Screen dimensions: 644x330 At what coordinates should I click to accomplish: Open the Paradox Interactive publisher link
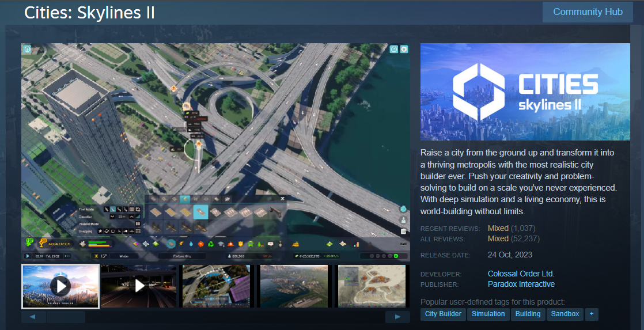[521, 284]
